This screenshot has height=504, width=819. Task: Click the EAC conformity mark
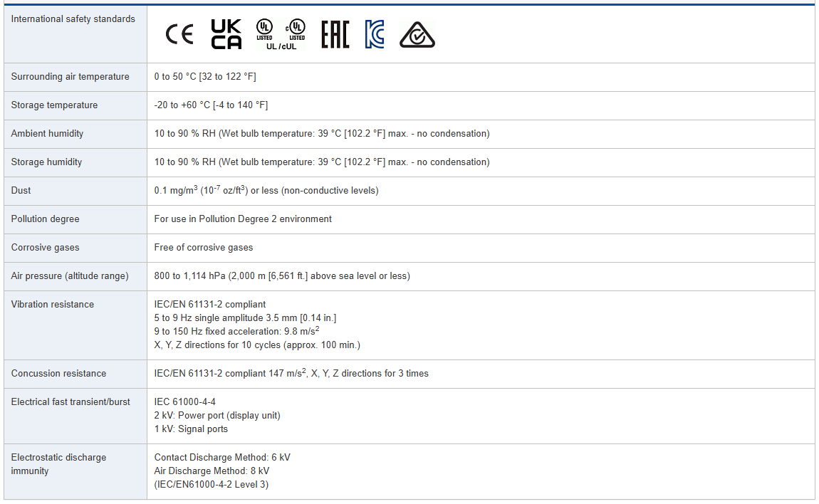pos(335,34)
